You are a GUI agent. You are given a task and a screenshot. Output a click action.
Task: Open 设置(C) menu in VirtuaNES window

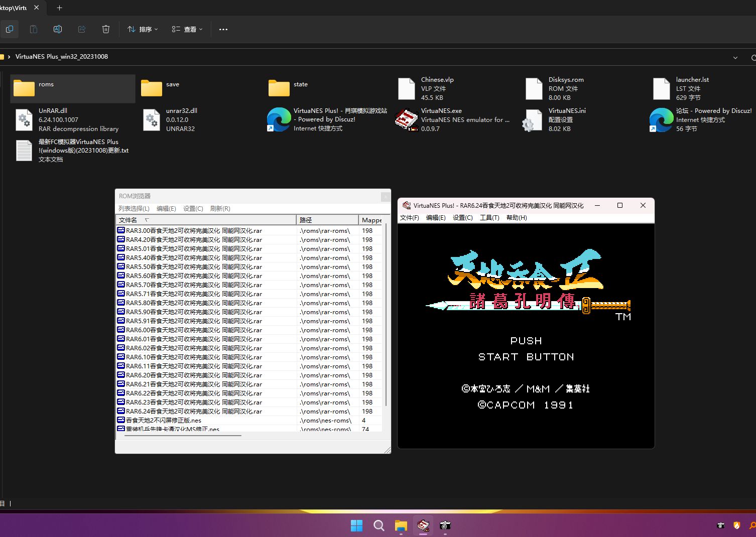point(463,218)
